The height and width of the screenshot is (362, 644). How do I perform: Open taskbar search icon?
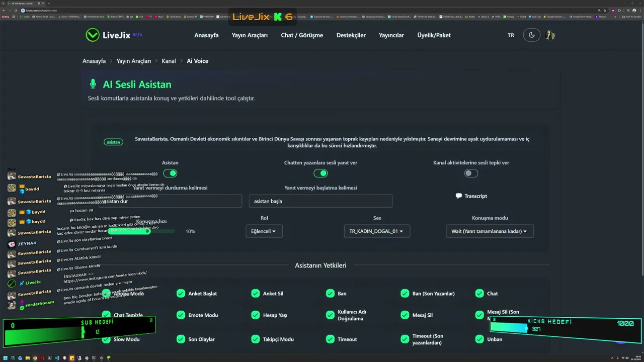pos(13,358)
